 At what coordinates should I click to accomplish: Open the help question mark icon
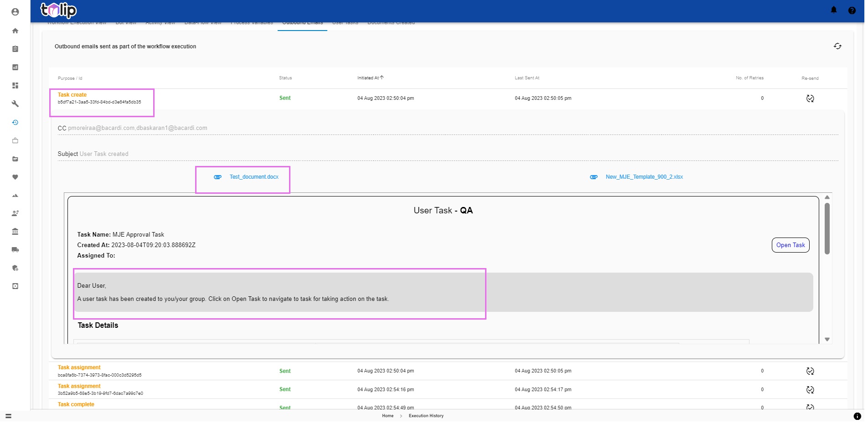pyautogui.click(x=852, y=10)
